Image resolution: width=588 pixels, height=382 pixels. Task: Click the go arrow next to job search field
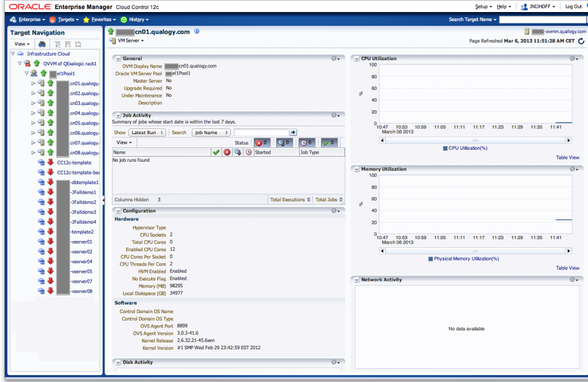click(x=293, y=132)
